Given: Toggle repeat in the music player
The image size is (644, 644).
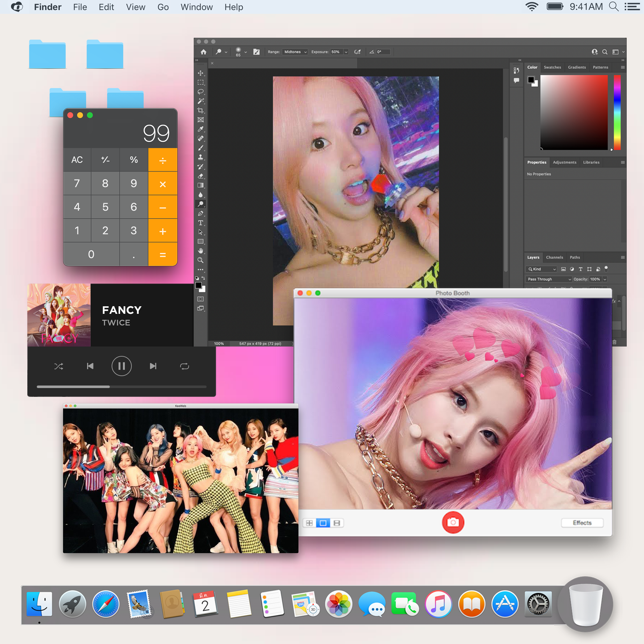Looking at the screenshot, I should point(184,366).
